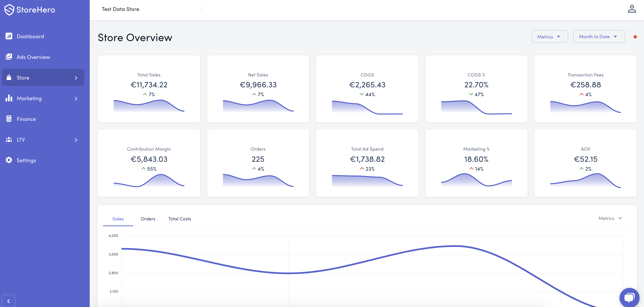Click the 23% Total Ad Spend increase indicator
This screenshot has height=307, width=644.
(367, 169)
